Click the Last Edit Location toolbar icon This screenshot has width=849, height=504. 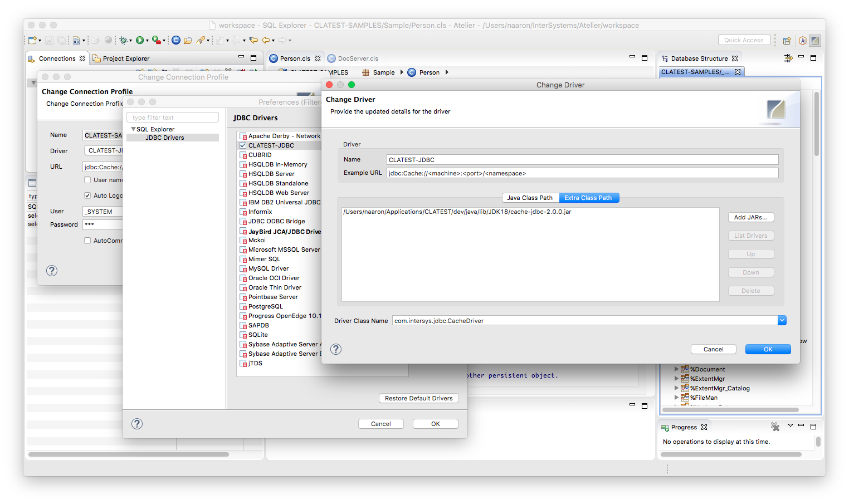coord(253,40)
